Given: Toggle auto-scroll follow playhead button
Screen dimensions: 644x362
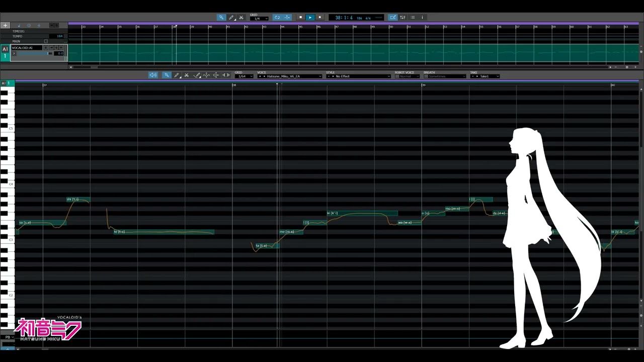Looking at the screenshot, I should (x=287, y=17).
